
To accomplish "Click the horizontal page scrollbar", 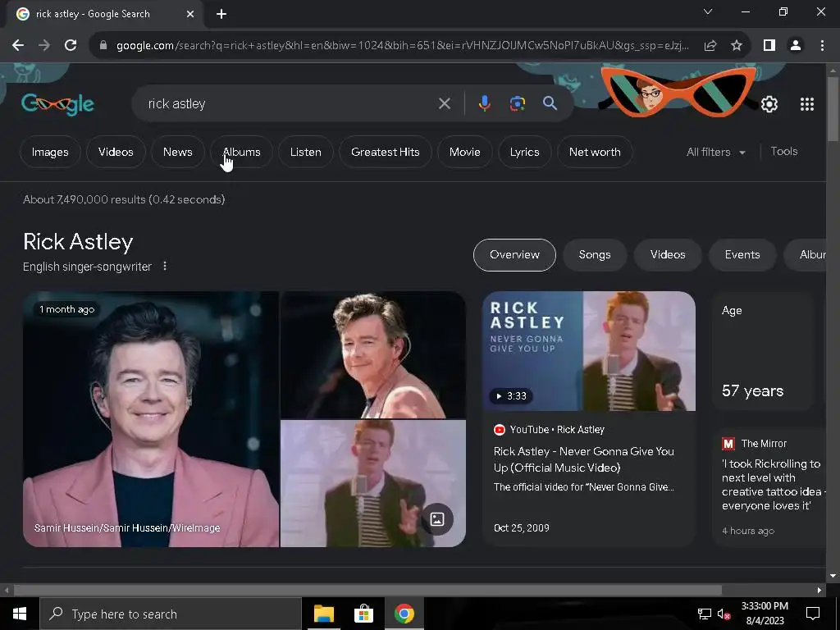I will [x=367, y=591].
